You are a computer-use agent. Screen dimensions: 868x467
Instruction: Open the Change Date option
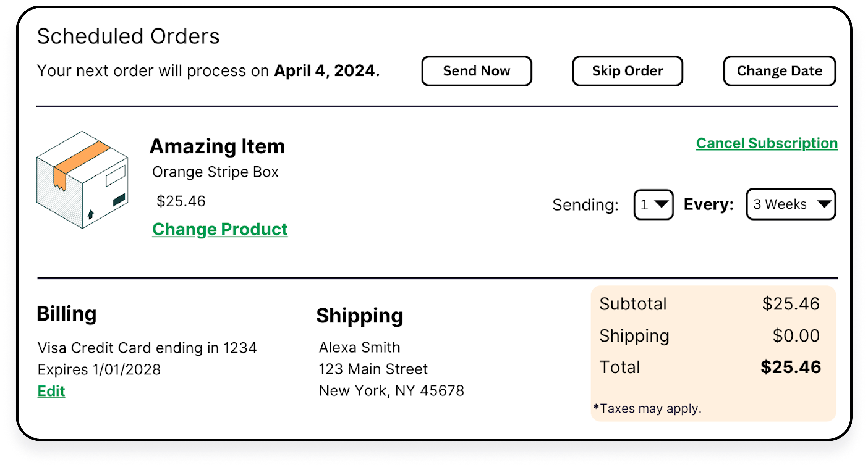(779, 71)
